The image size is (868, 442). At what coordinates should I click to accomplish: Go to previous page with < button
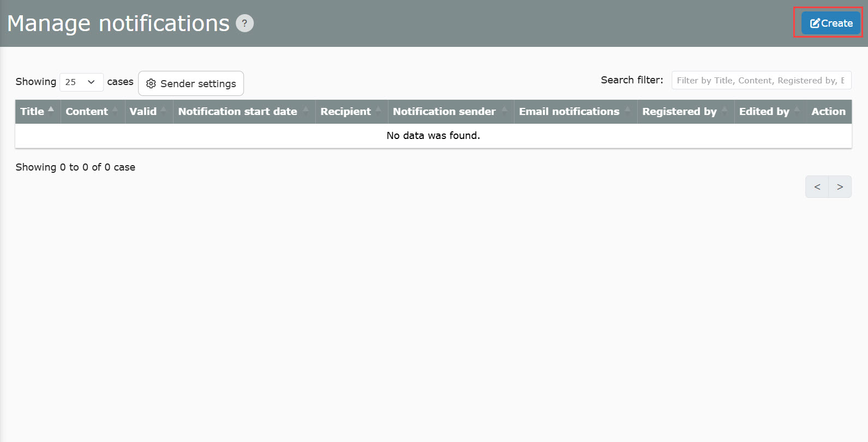pos(817,187)
